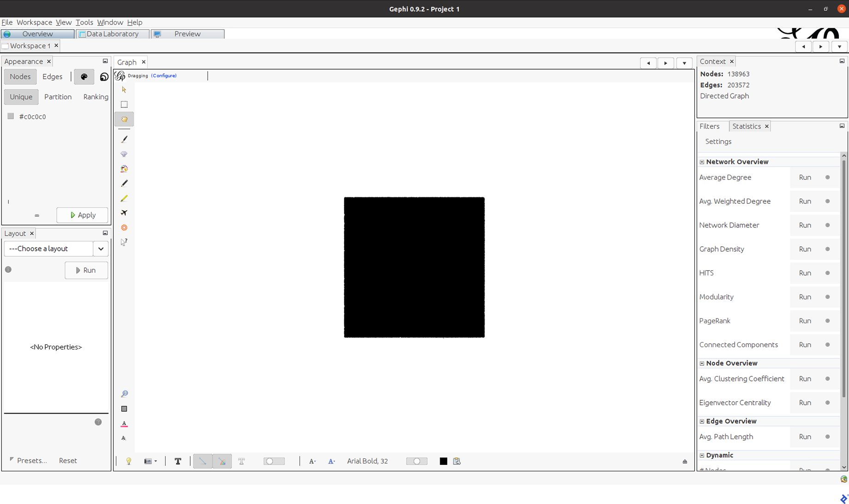
Task: Open the workspace list dropdown arrow
Action: tap(839, 47)
